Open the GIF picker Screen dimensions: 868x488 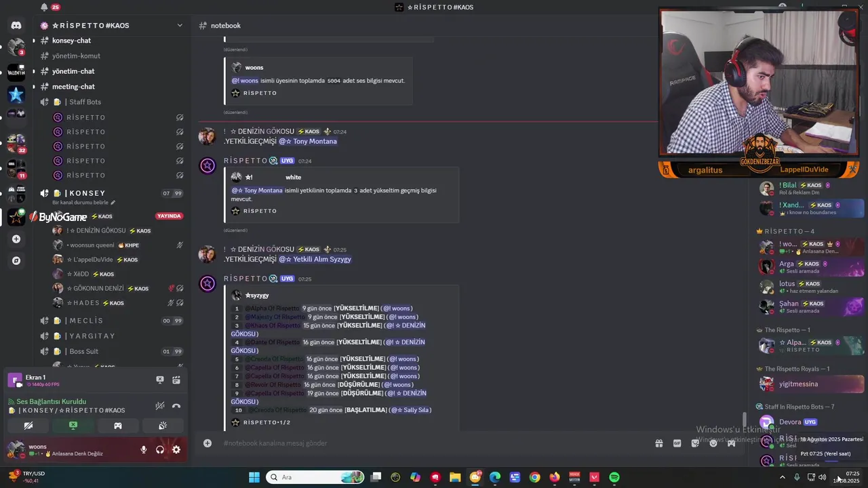(x=677, y=443)
